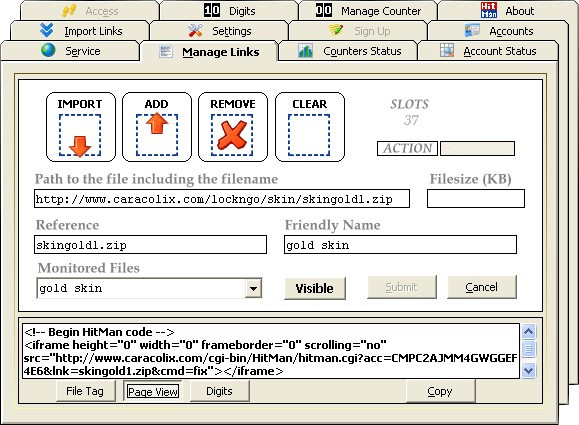Click the CLEAR empty-box button
This screenshot has width=579, height=425.
click(310, 127)
